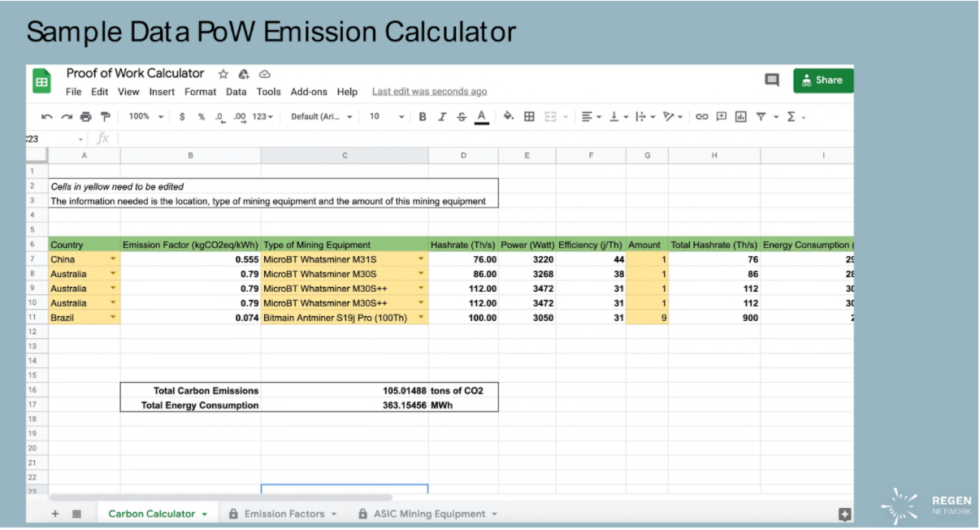980x530 pixels.
Task: Open the 'Last edit was seconds ago' link
Action: pos(429,92)
